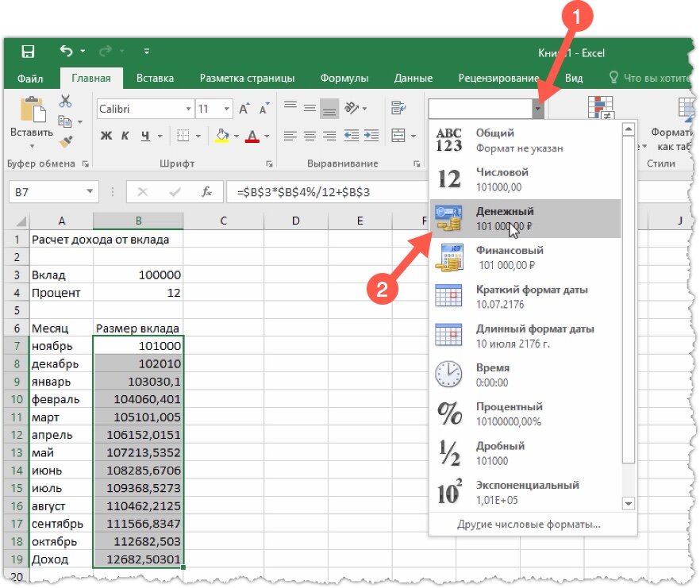The image size is (700, 588).
Task: Click Conditional Formatting icon
Action: point(601,108)
